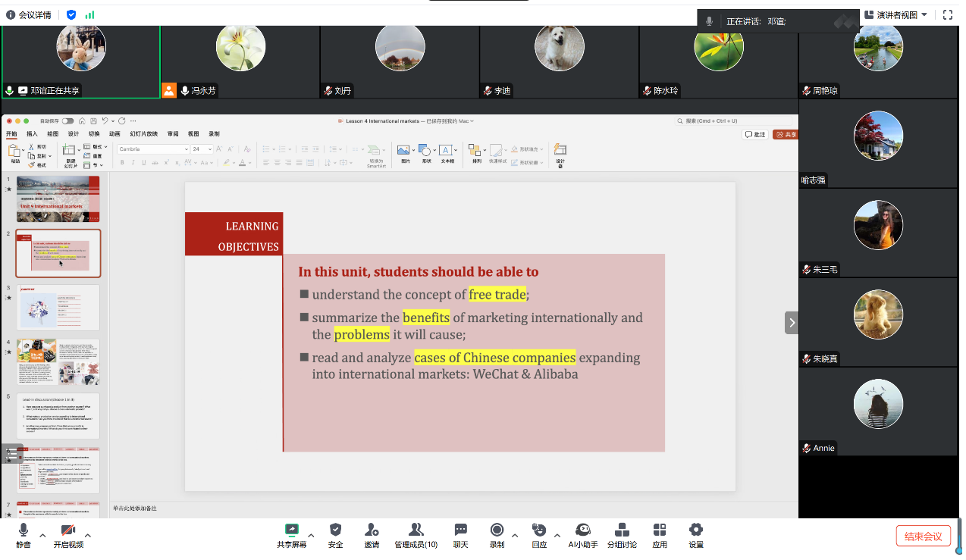Viewport: 966px width, 560px height.
Task: Open 会议详情 meeting details
Action: [x=31, y=14]
